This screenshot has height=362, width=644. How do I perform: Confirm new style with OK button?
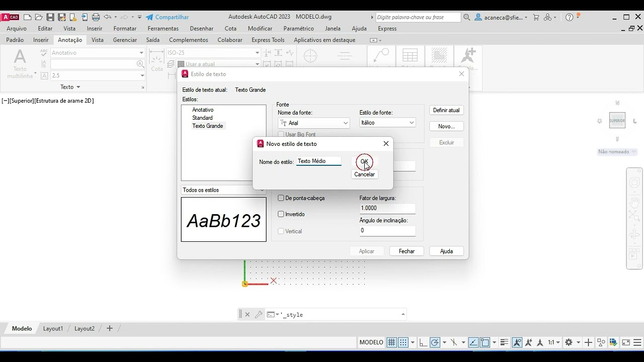click(364, 162)
